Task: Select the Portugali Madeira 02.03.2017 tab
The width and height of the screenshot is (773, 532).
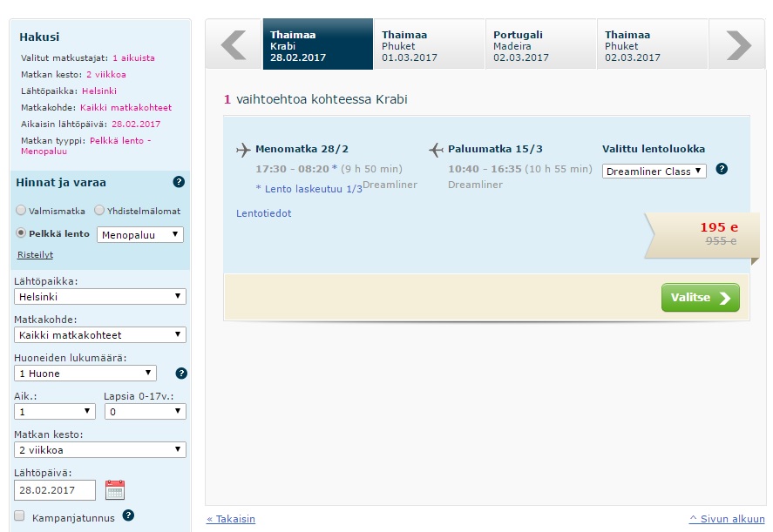Action: click(x=541, y=44)
